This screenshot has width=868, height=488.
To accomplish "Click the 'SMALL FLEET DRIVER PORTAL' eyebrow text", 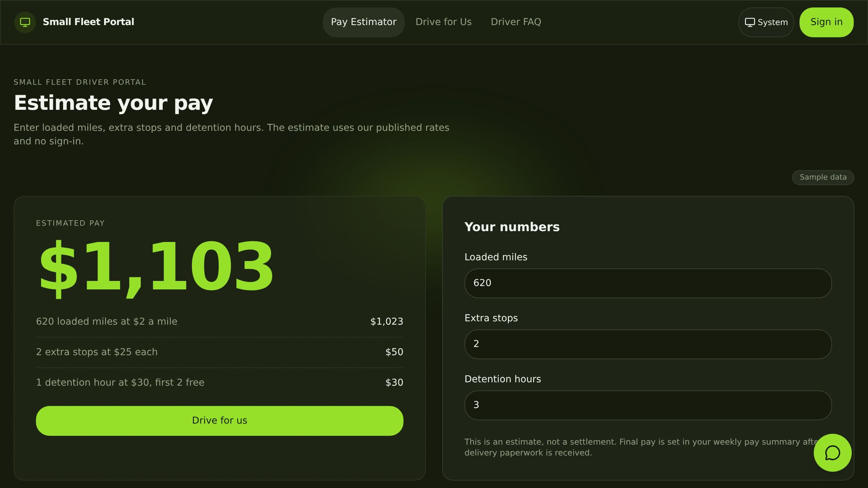I will pyautogui.click(x=80, y=82).
